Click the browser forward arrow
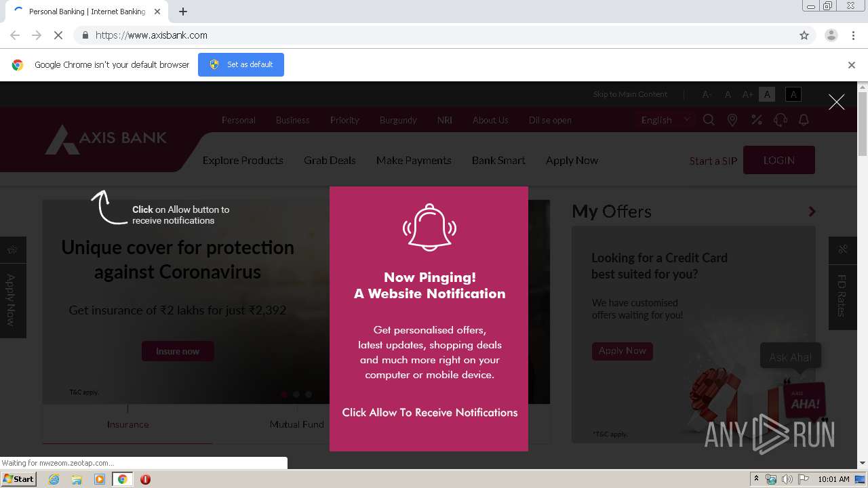Screen dimensions: 868x488 (x=37, y=35)
